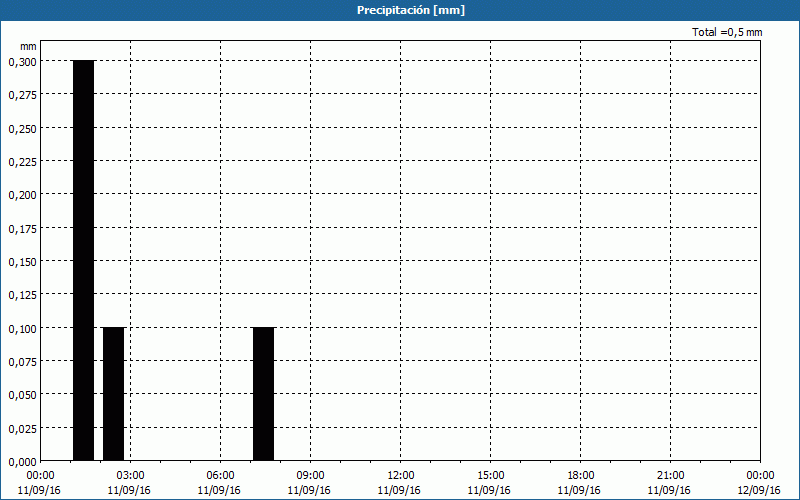The image size is (800, 500).
Task: Select the Total =0,5 mm label
Action: point(727,32)
